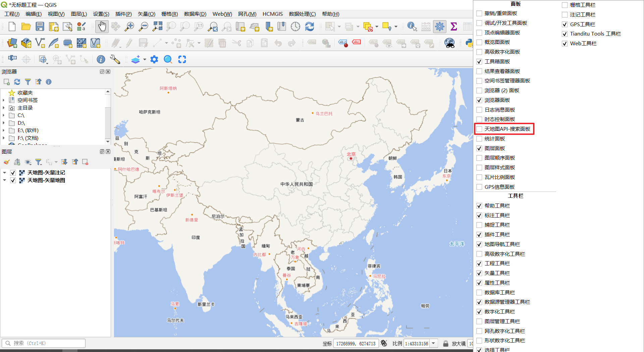Image resolution: width=644 pixels, height=352 pixels.
Task: Open layer styling paintbrush in Layers panel
Action: (x=6, y=162)
